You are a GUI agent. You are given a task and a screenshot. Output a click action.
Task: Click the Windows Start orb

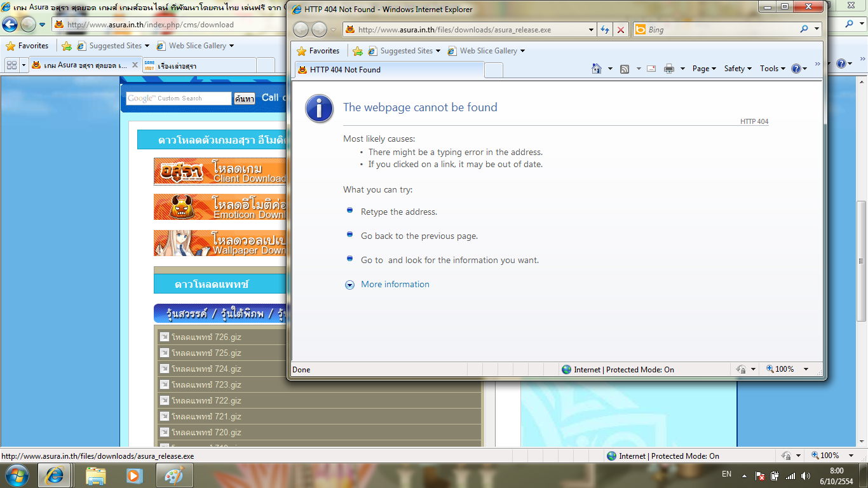pyautogui.click(x=17, y=475)
